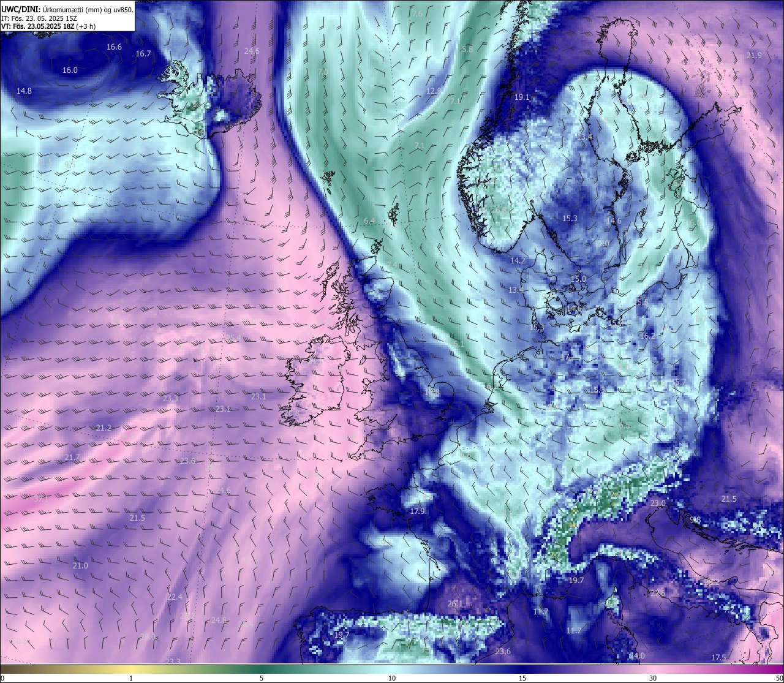
Task: Click the colour scale tick labelled 1
Action: click(131, 678)
